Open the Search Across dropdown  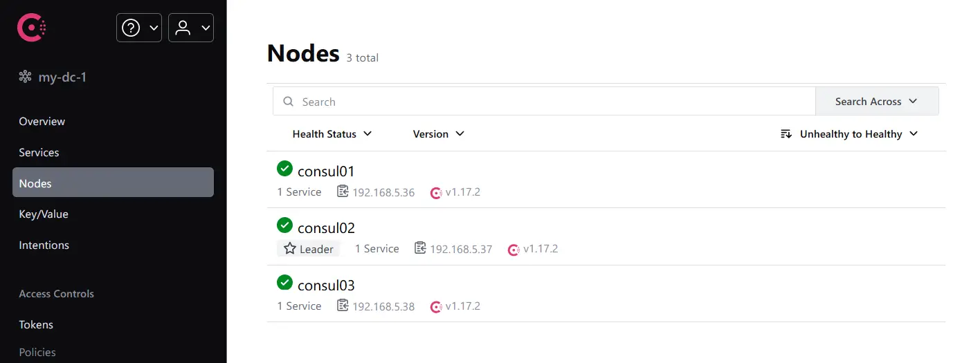coord(877,102)
